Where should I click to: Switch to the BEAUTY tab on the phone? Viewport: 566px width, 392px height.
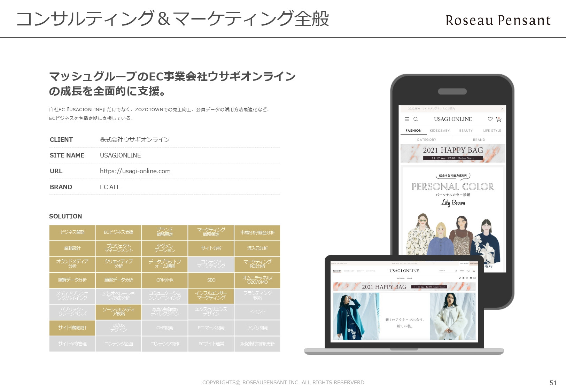466,131
